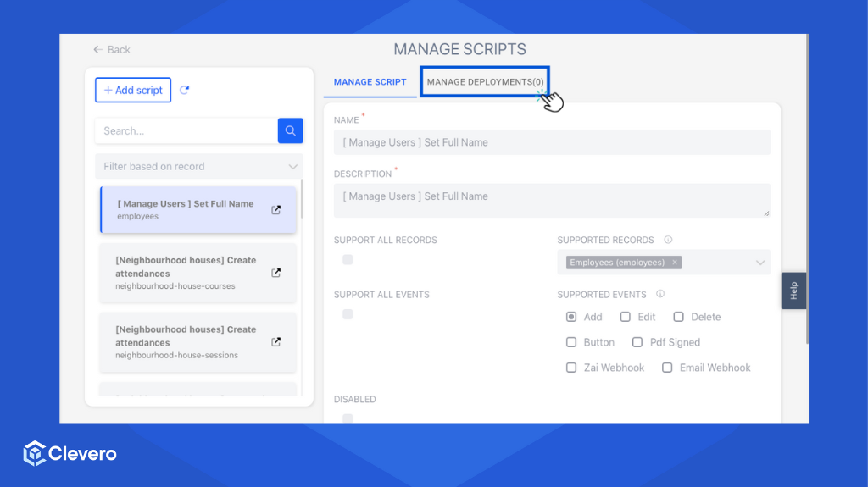Click into the script Search field
Viewport: 868px width, 487px height.
click(186, 130)
